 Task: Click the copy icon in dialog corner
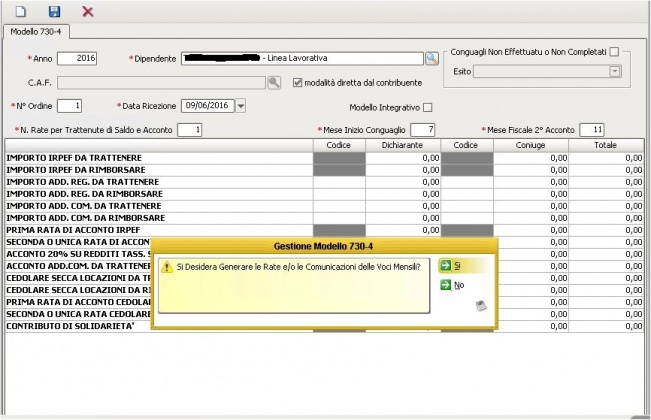point(481,307)
